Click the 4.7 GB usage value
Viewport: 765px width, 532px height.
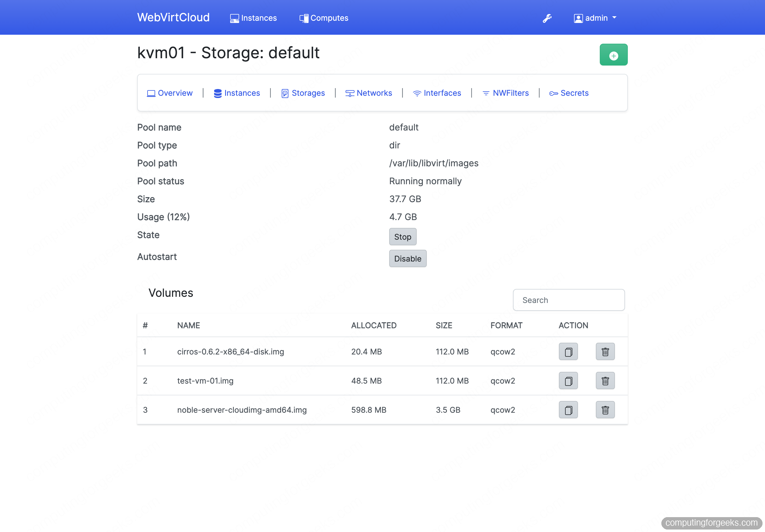coord(403,217)
